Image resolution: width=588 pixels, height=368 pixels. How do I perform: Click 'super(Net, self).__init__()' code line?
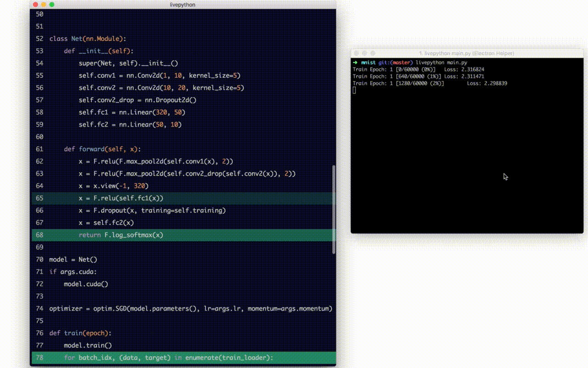click(128, 63)
